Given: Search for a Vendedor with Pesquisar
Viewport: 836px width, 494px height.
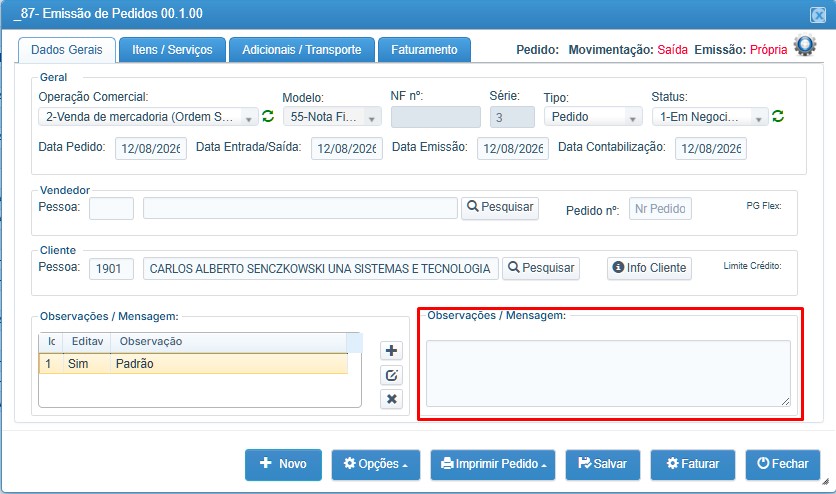Looking at the screenshot, I should tap(500, 207).
